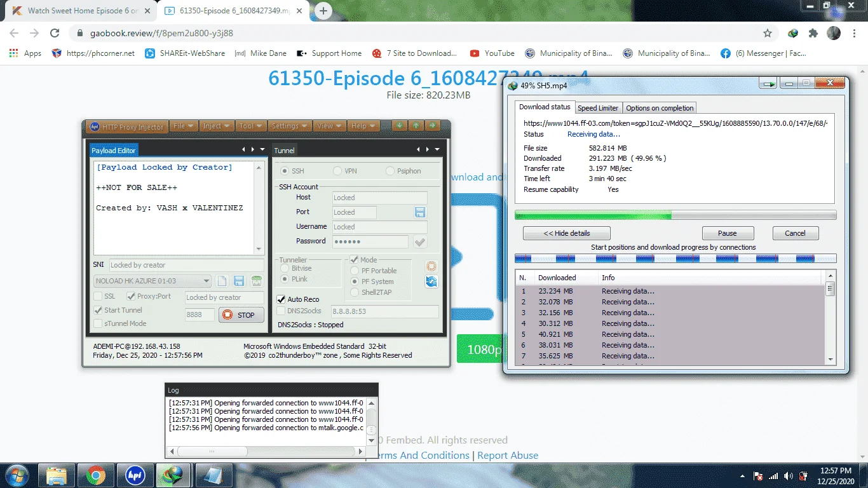Click the HTTP Proxy Injector logo icon
Viewport: 868px width, 488px height.
coord(95,126)
